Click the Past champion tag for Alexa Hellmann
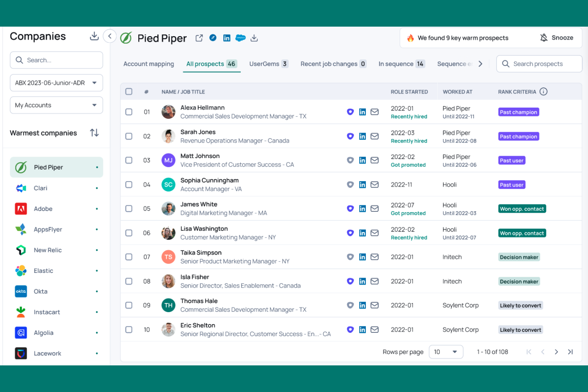The image size is (588, 392). pyautogui.click(x=518, y=112)
